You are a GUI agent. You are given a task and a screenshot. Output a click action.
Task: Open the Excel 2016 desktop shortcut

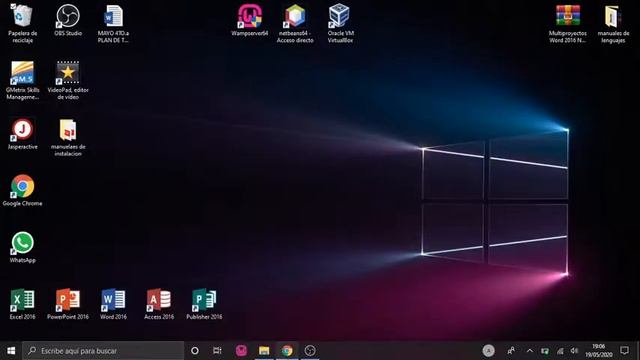coord(22,304)
